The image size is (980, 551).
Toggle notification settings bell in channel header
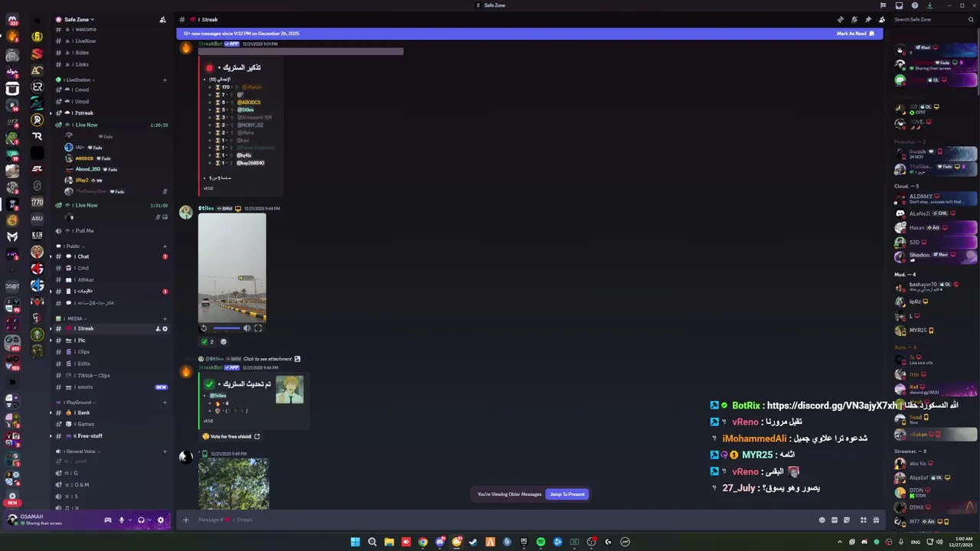click(x=854, y=19)
